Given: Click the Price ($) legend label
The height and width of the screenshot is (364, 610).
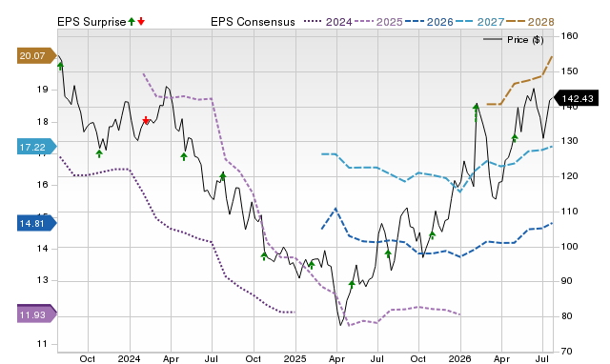Looking at the screenshot, I should pyautogui.click(x=525, y=40).
